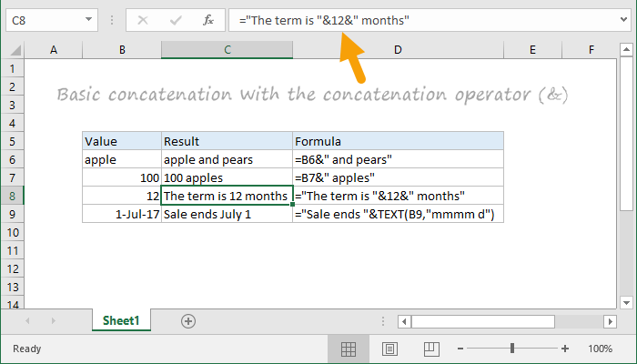
Task: Switch to Page Layout view
Action: 389,349
